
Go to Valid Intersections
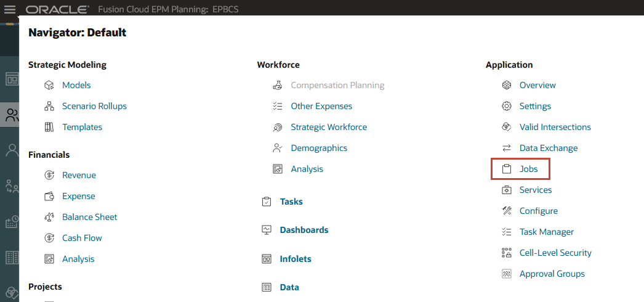pyautogui.click(x=555, y=128)
